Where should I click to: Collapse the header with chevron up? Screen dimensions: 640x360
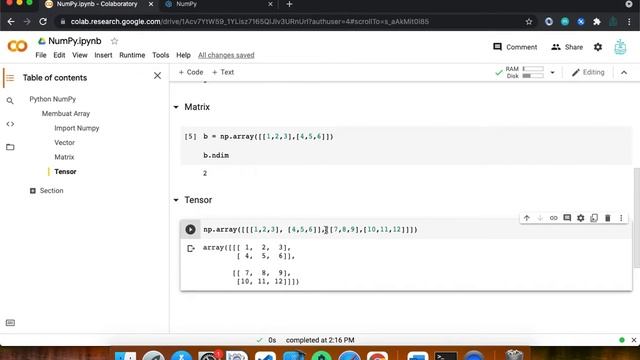click(x=624, y=73)
